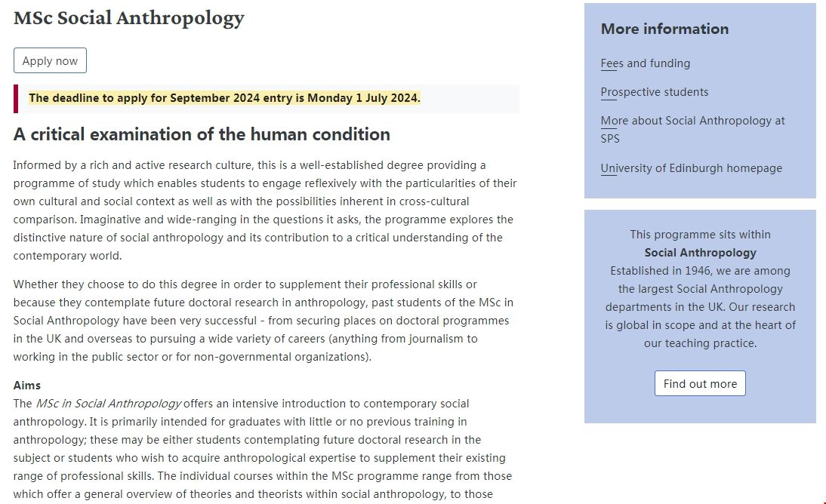Click the paragraph starting "Informed by a rich"

tap(264, 211)
